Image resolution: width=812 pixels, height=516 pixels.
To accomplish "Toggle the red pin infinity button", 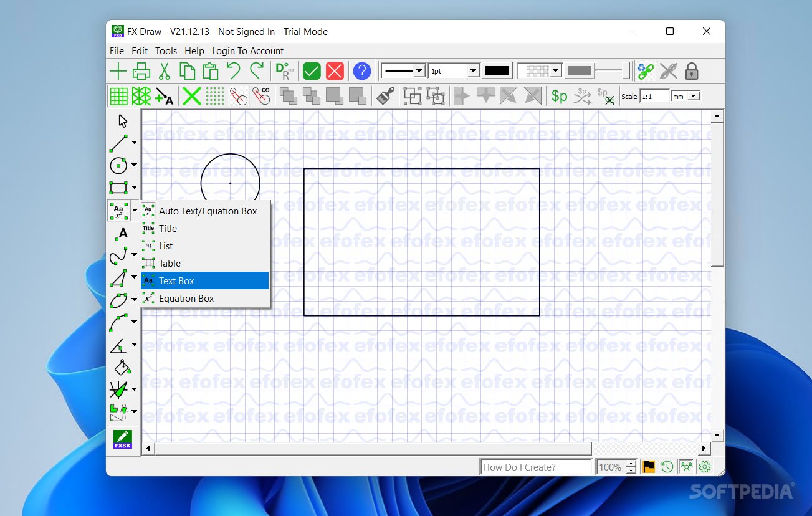I will click(261, 96).
